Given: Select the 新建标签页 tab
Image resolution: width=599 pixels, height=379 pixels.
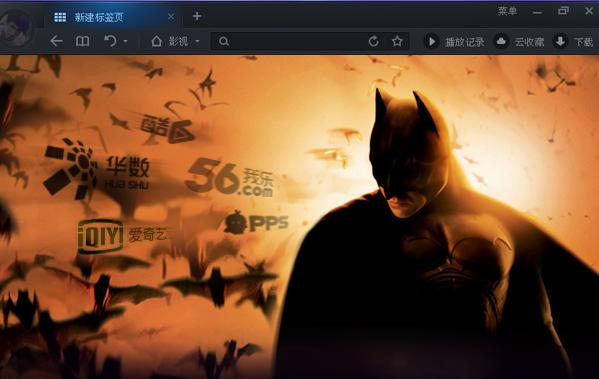Looking at the screenshot, I should pyautogui.click(x=99, y=17).
